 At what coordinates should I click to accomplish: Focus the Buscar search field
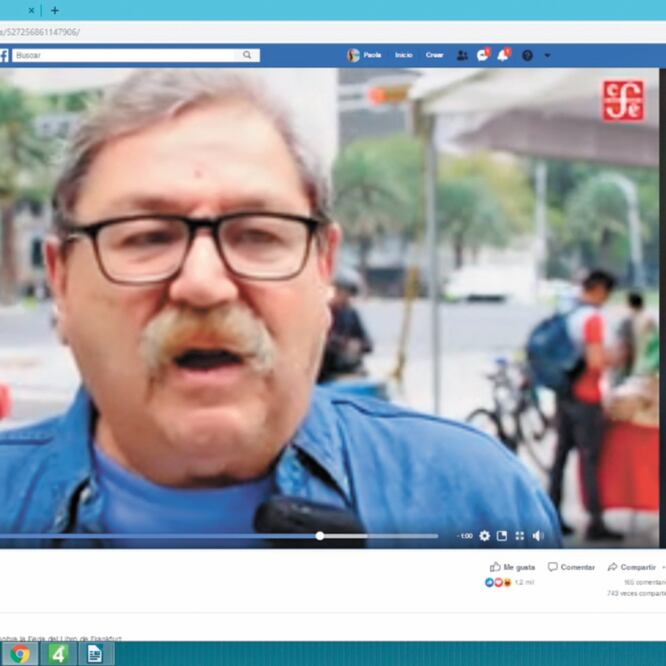[136, 55]
